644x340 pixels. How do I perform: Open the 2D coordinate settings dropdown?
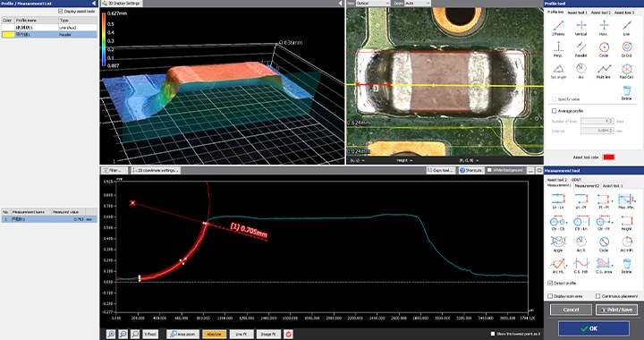tap(156, 170)
